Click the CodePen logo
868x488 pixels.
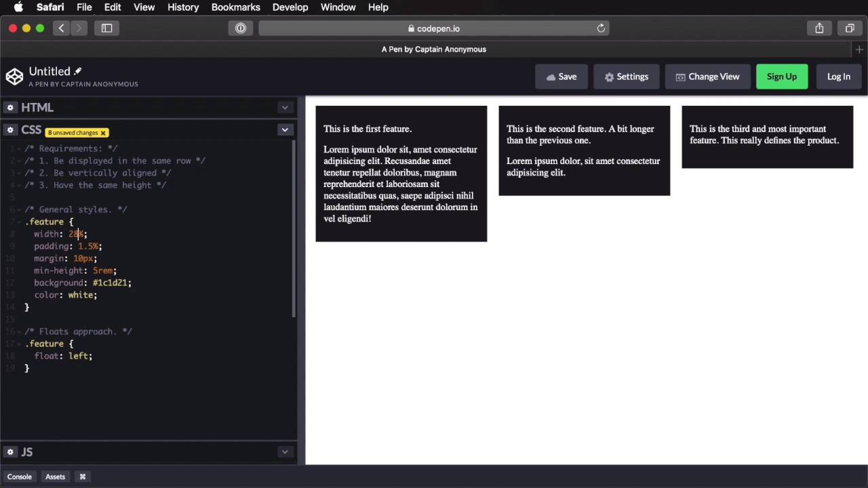coord(14,77)
